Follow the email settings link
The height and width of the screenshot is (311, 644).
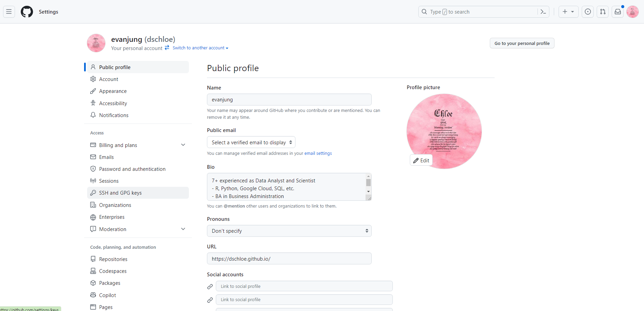click(x=318, y=153)
